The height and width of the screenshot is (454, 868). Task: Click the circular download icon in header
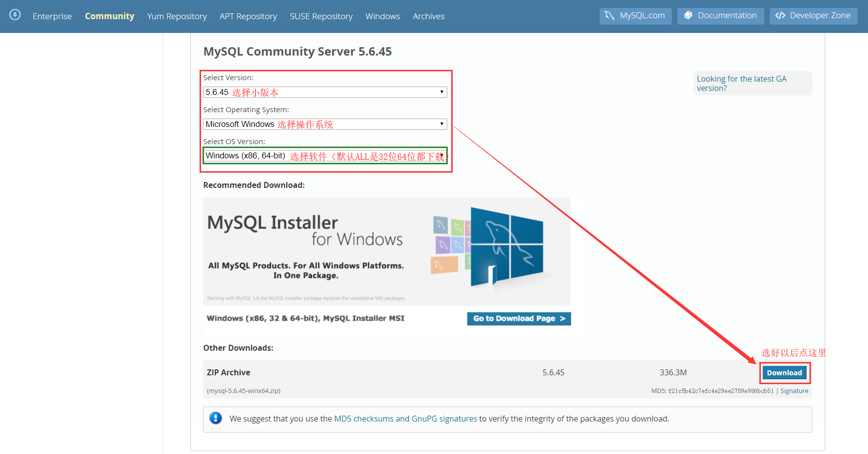[15, 15]
